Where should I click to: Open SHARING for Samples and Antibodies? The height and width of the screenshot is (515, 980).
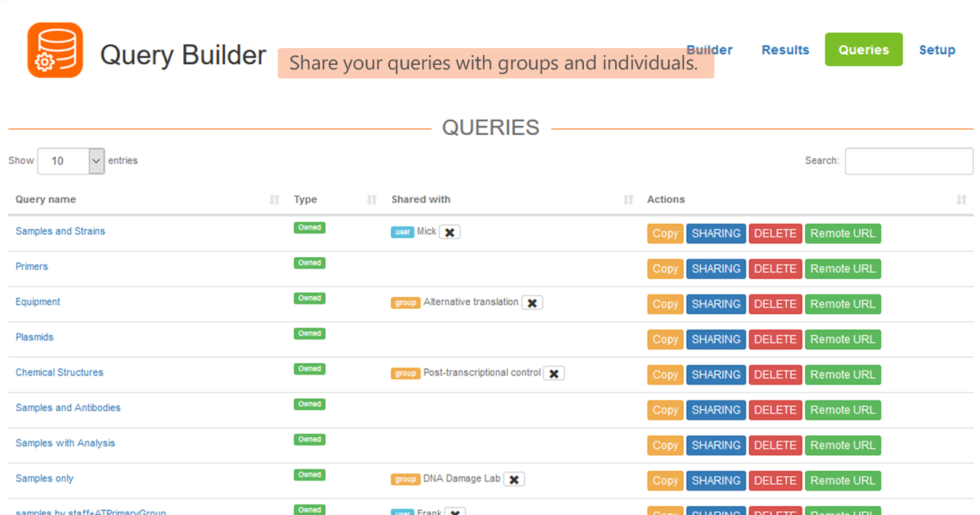[716, 410]
